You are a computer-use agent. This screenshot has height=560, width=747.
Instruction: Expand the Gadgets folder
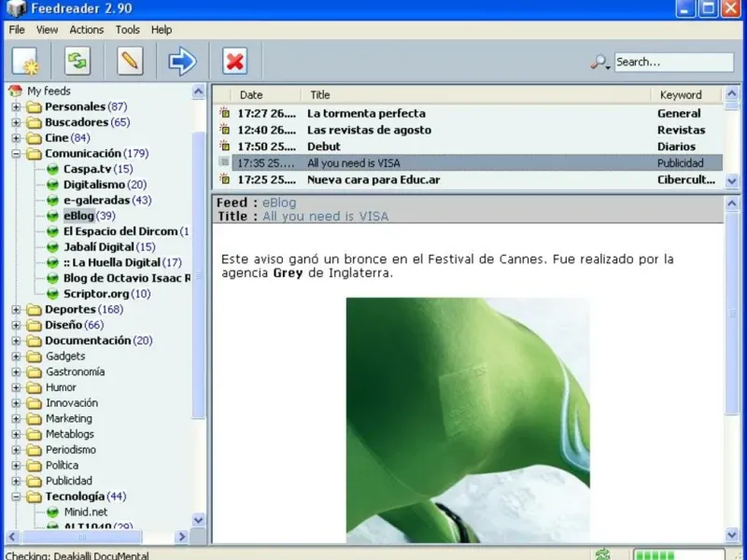tap(16, 357)
